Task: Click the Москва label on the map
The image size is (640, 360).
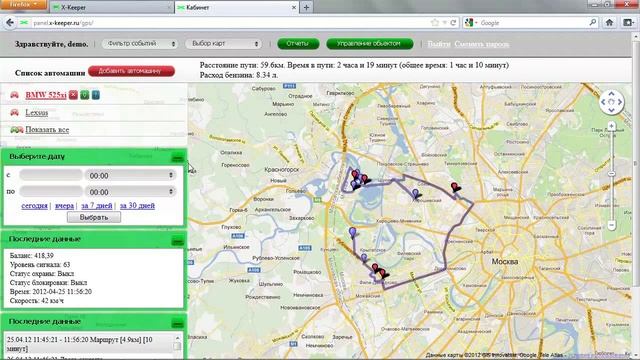Action: [504, 262]
